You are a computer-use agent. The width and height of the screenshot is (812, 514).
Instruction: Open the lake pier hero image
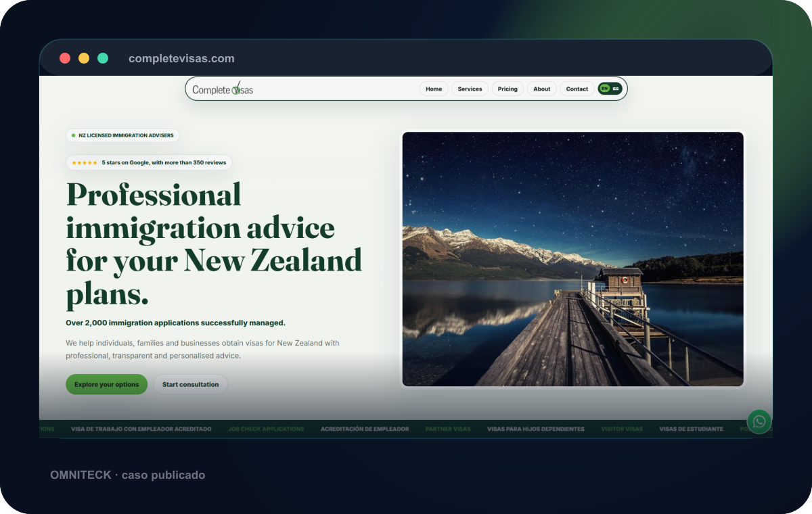click(x=572, y=259)
